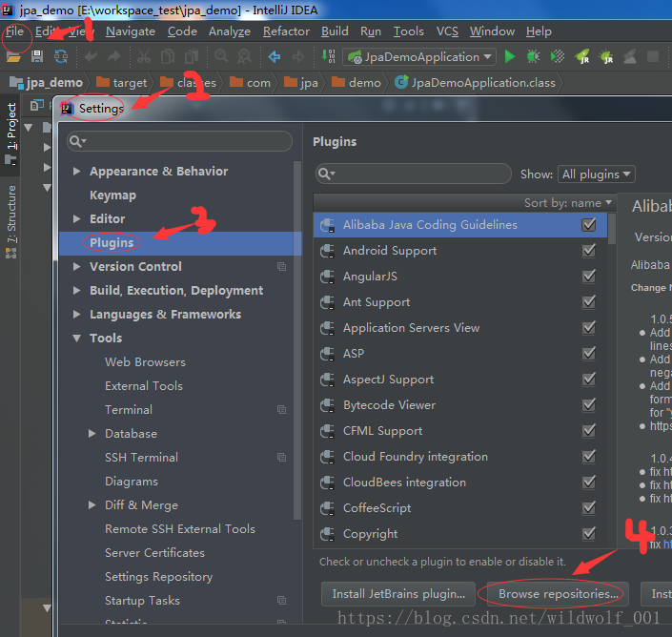The image size is (672, 637).
Task: Click the target folder breadcrumb
Action: point(122,83)
